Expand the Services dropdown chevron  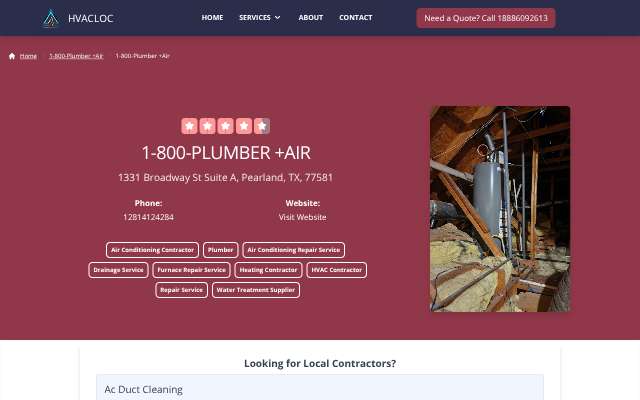[278, 18]
